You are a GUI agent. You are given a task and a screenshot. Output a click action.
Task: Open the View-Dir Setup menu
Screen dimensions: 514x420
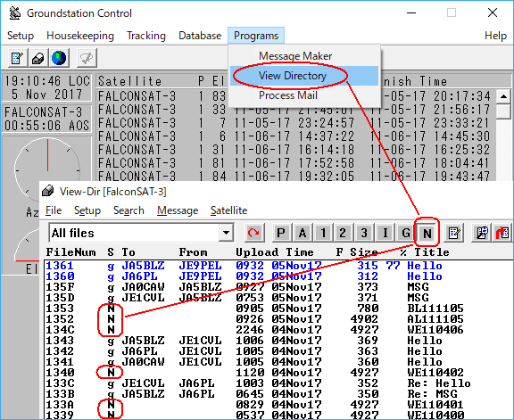click(x=87, y=210)
